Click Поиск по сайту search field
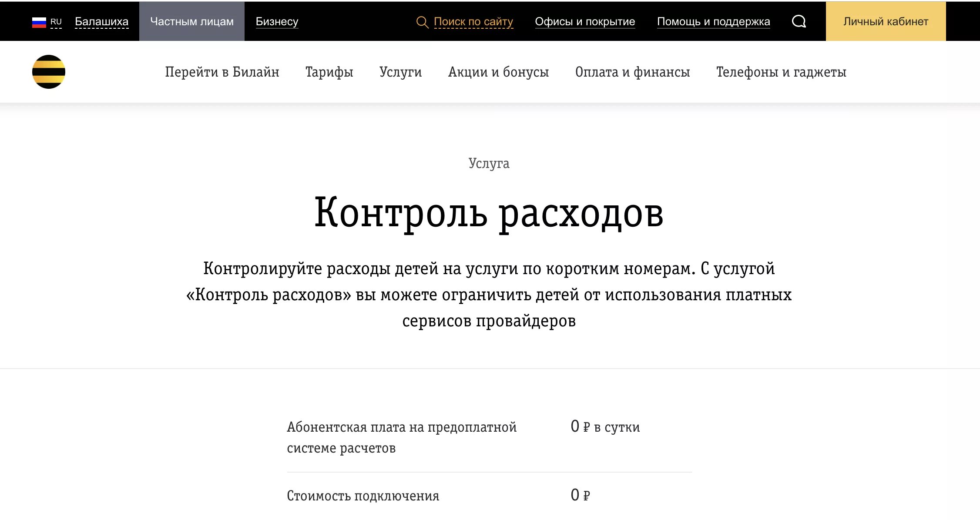The height and width of the screenshot is (520, 980). (473, 22)
